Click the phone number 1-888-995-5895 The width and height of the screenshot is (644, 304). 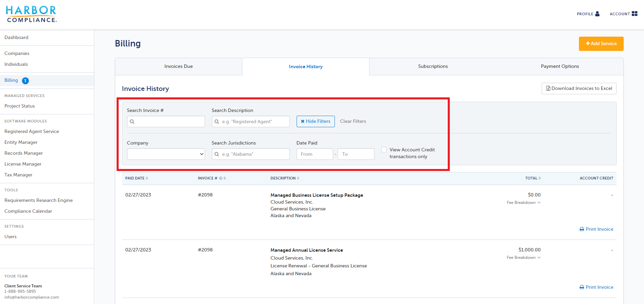click(20, 291)
